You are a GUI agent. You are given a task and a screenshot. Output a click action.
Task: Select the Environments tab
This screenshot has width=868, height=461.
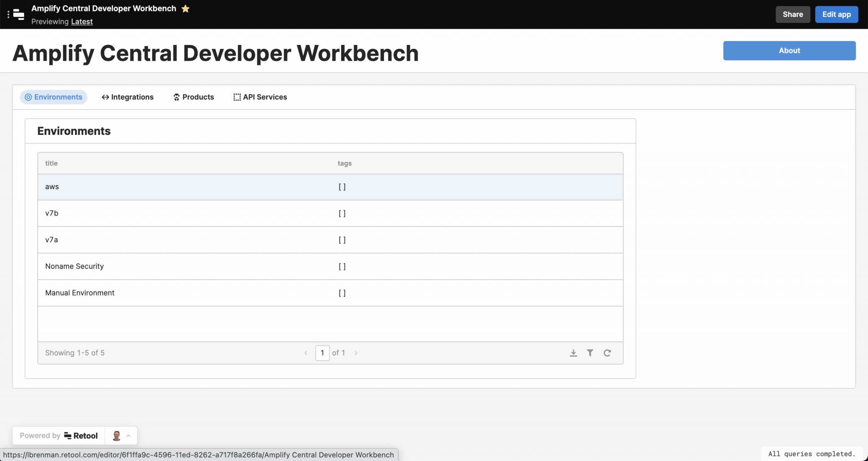pyautogui.click(x=53, y=97)
